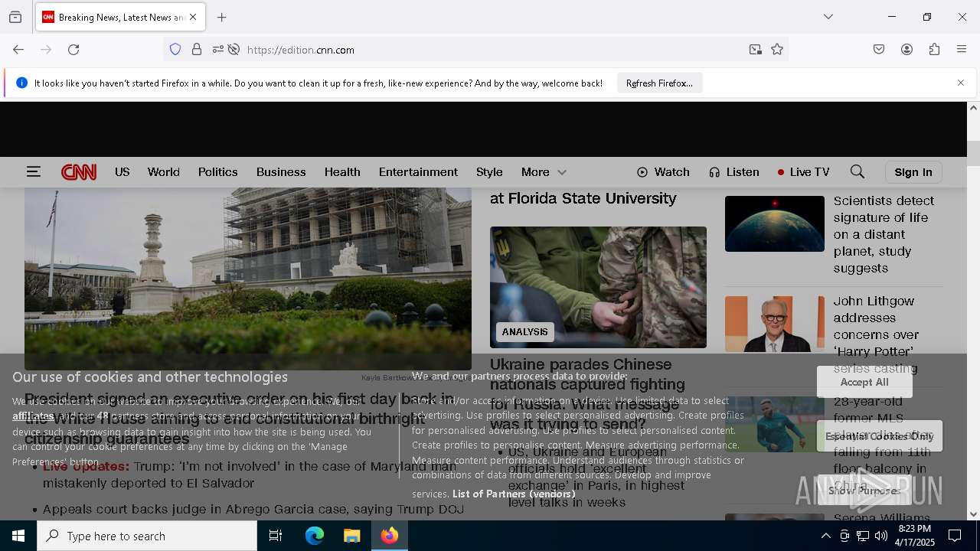Open Firefox account icon
The height and width of the screenshot is (551, 980).
906,50
